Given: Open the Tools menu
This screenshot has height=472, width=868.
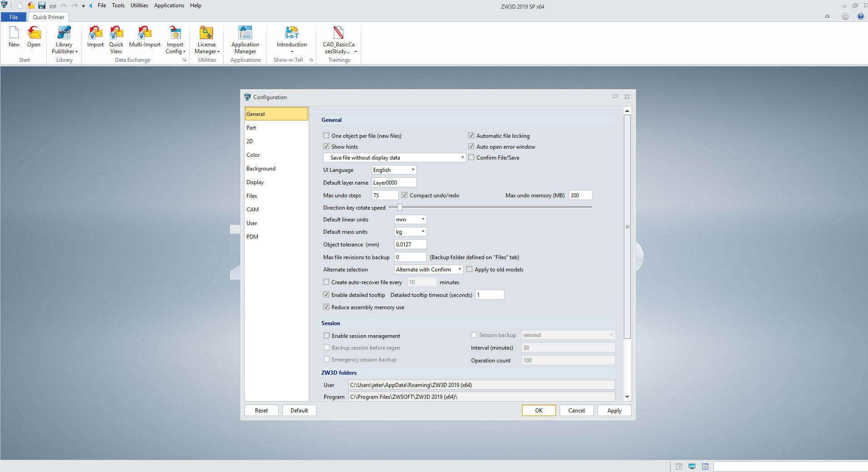Looking at the screenshot, I should coord(118,5).
